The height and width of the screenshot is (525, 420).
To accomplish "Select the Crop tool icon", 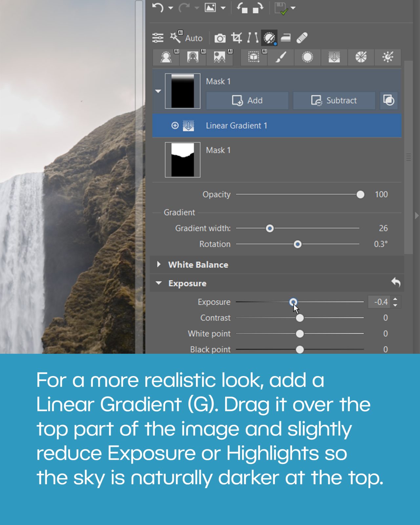I will (236, 38).
